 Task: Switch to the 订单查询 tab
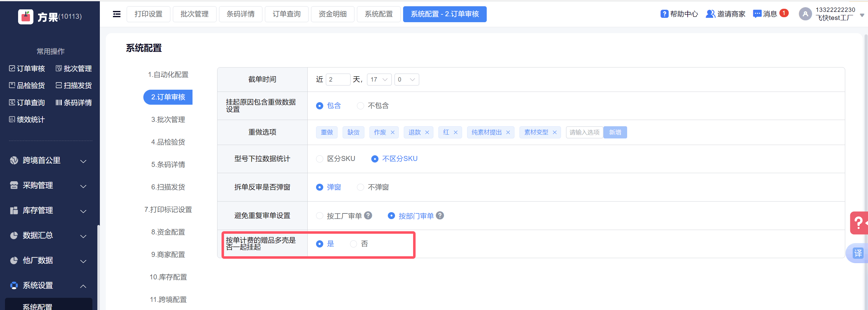coord(286,14)
